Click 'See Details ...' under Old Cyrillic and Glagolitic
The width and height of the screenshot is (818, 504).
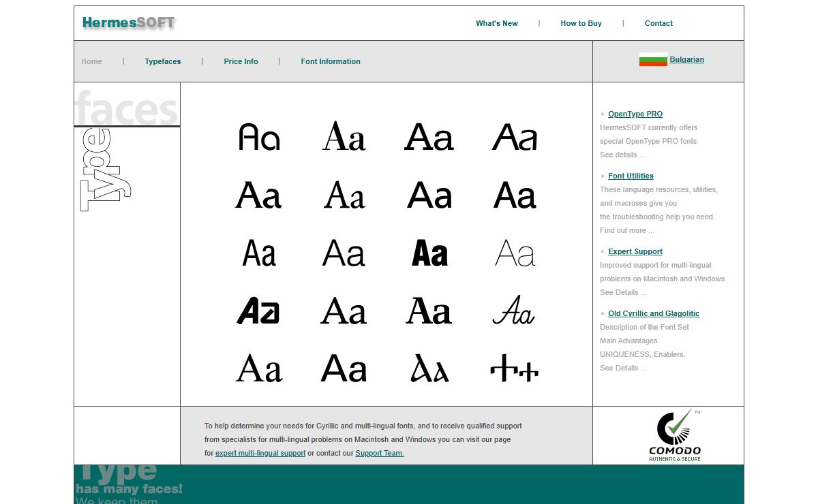point(623,368)
